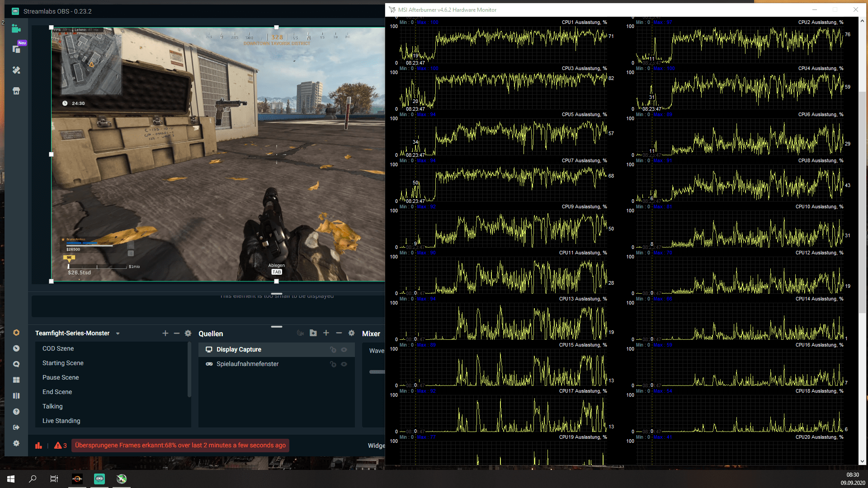Open performance stats bar chart icon

tap(38, 446)
